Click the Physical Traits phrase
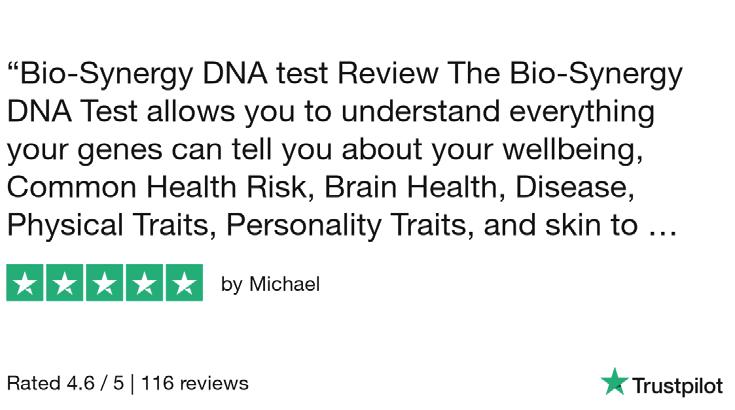 (x=110, y=226)
